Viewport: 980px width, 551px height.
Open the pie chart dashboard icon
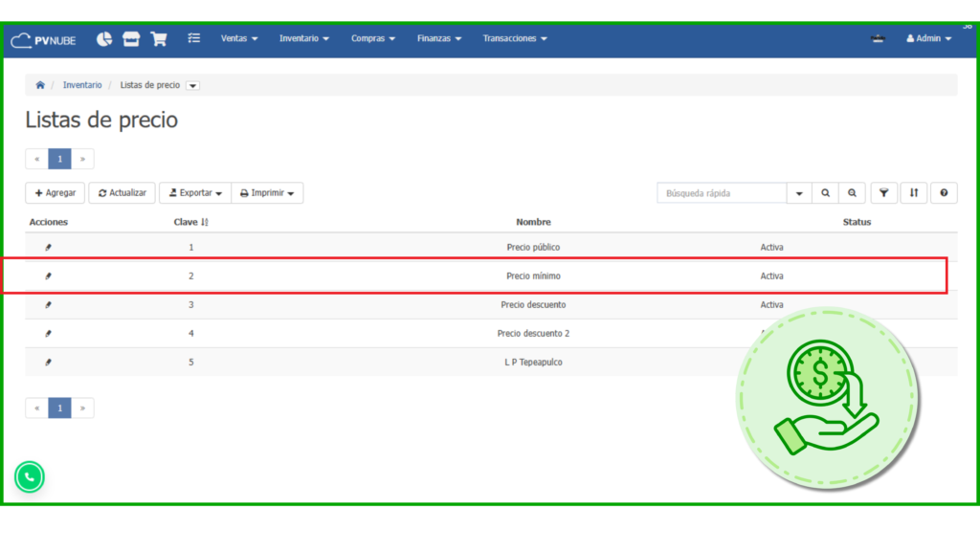pos(104,39)
